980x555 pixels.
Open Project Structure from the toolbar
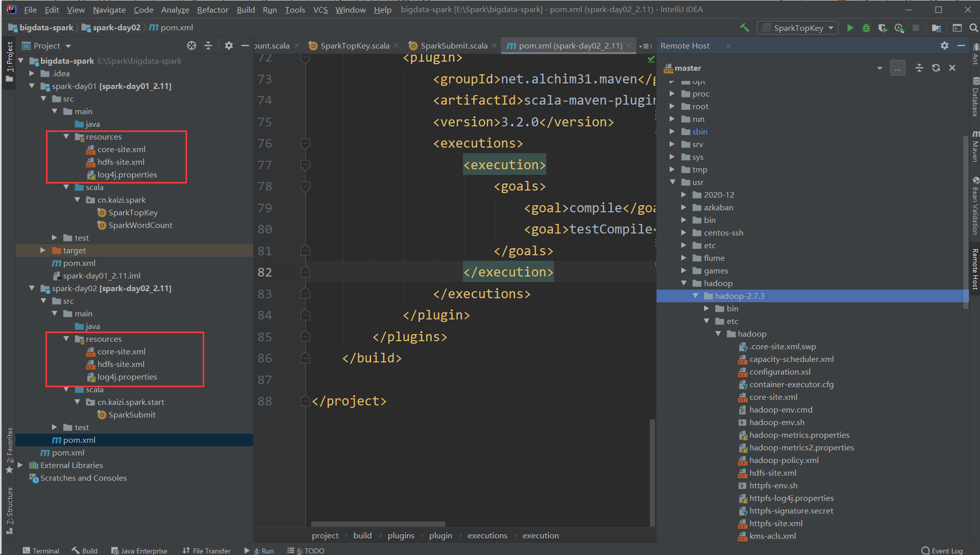click(x=937, y=28)
